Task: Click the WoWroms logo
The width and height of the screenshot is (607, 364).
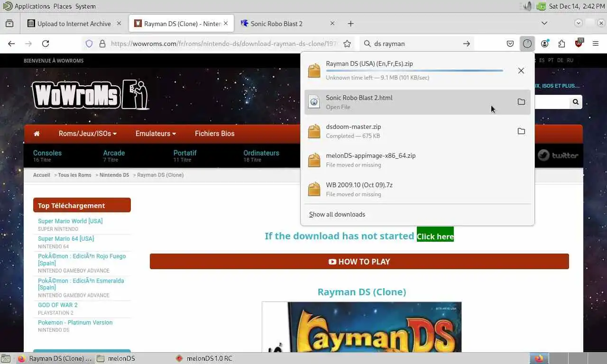Action: (x=91, y=95)
